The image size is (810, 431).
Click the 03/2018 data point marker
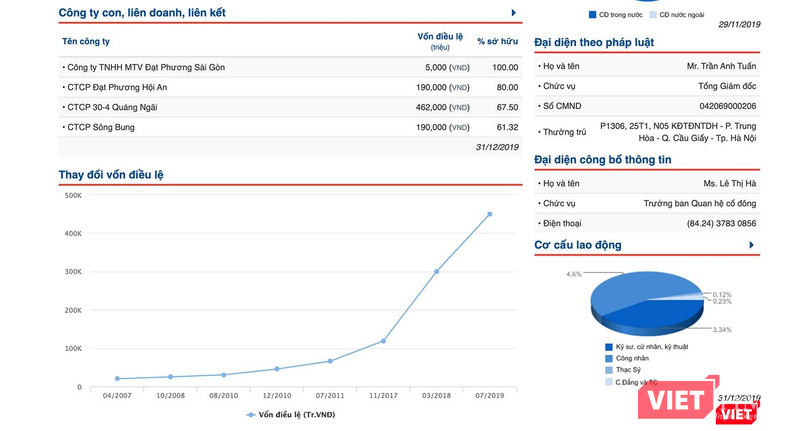pyautogui.click(x=436, y=271)
